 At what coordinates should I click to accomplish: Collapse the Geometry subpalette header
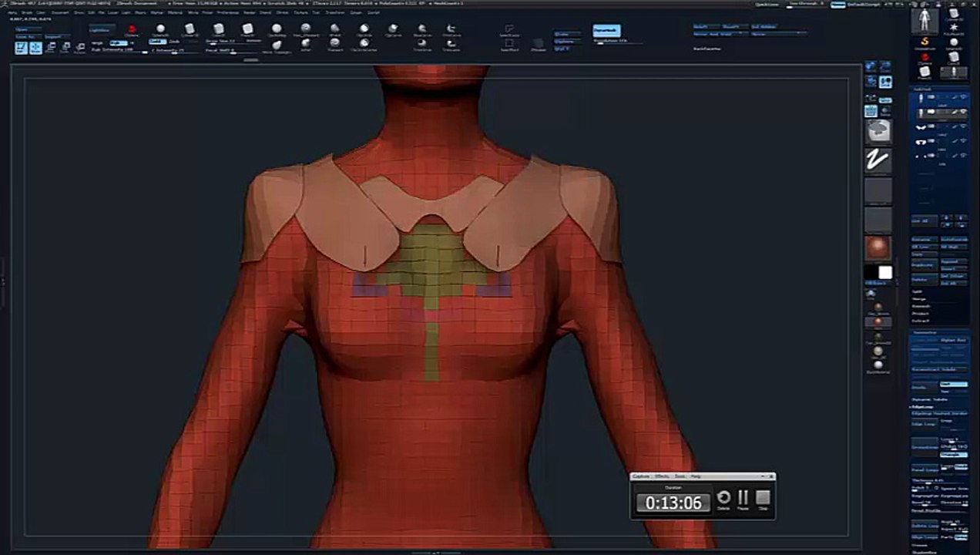pyautogui.click(x=925, y=332)
